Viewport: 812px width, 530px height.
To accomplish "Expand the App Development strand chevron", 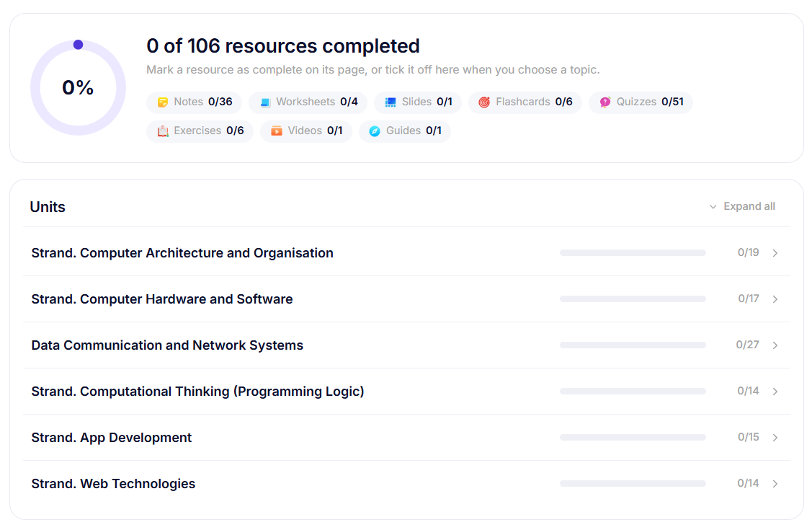I will (775, 437).
